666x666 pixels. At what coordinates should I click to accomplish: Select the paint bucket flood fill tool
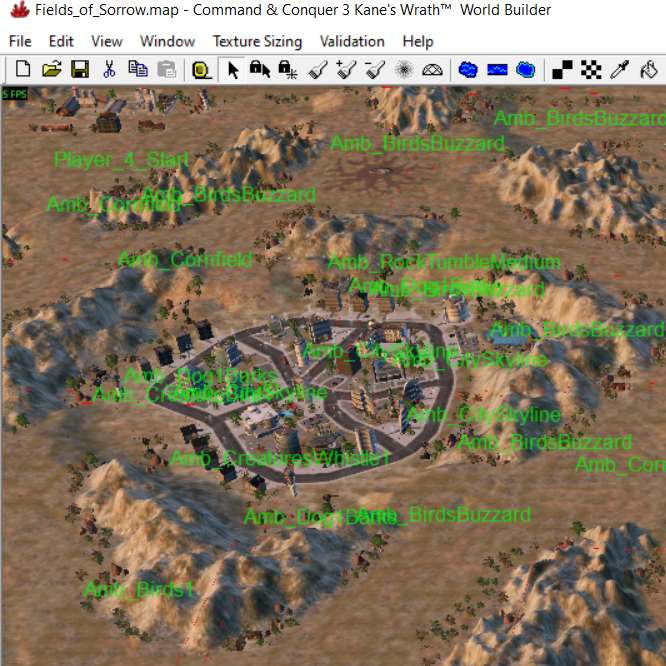(649, 70)
